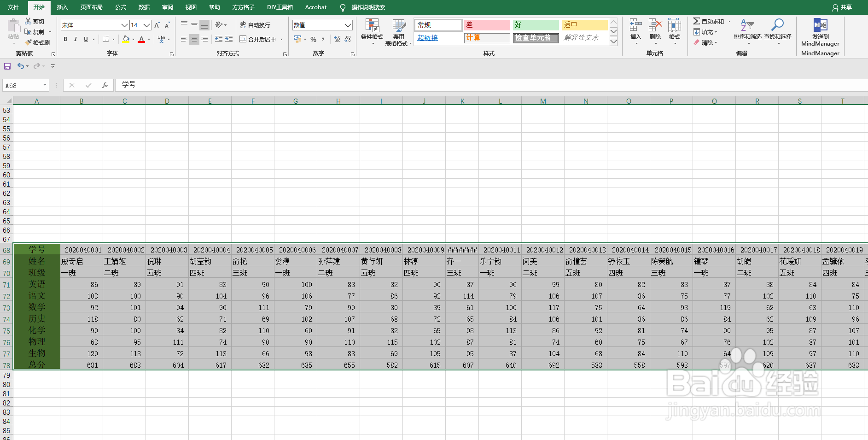This screenshot has width=868, height=440.
Task: Set bottom vertical alignment
Action: [x=204, y=25]
